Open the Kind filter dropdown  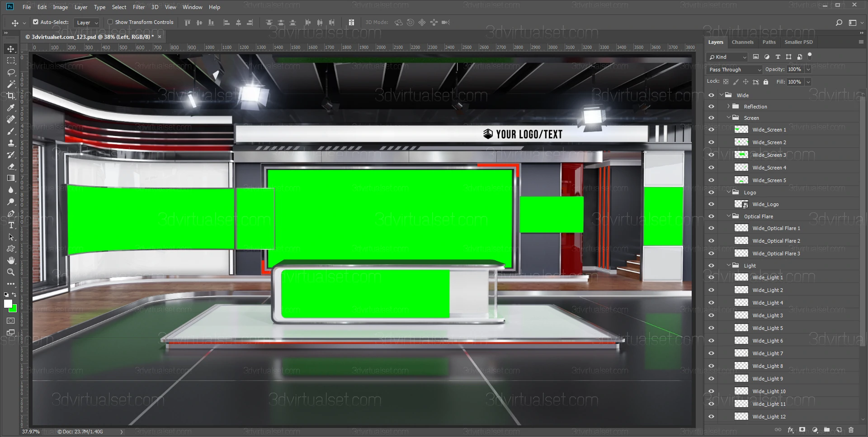click(x=727, y=57)
